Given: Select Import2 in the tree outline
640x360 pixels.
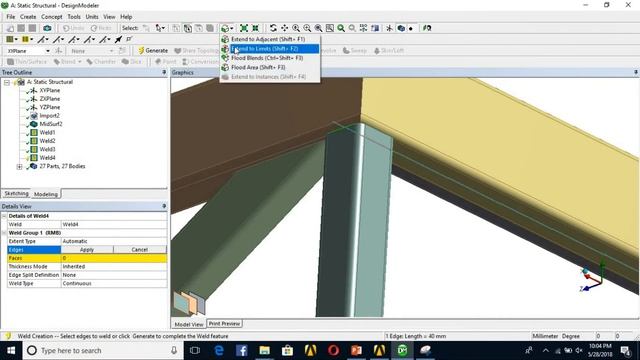Looking at the screenshot, I should pyautogui.click(x=49, y=116).
